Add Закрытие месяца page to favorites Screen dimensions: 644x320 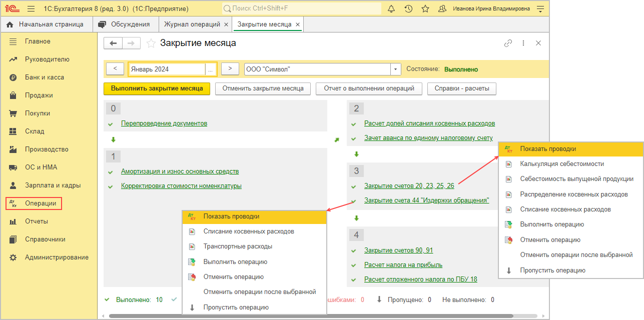[x=151, y=43]
